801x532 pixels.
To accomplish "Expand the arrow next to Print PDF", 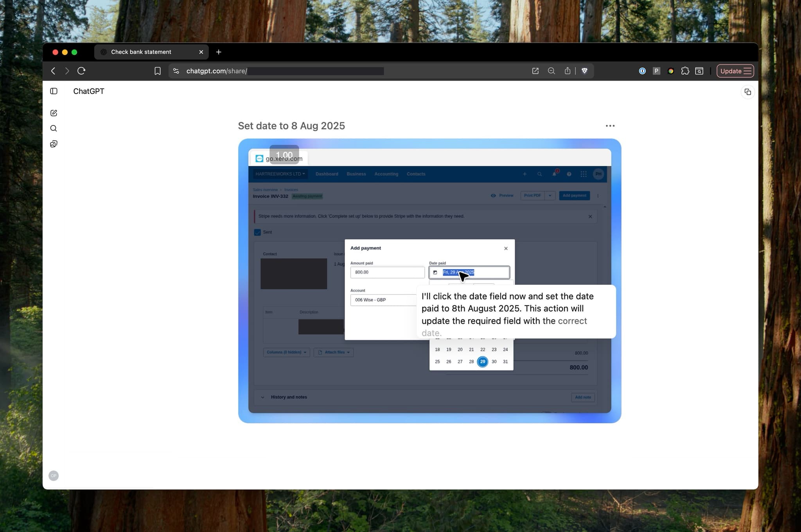I will pyautogui.click(x=550, y=196).
